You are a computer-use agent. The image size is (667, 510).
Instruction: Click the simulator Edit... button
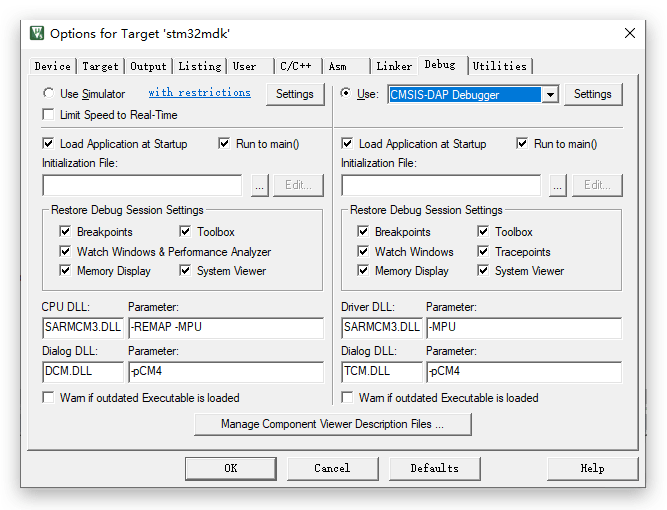pos(299,185)
